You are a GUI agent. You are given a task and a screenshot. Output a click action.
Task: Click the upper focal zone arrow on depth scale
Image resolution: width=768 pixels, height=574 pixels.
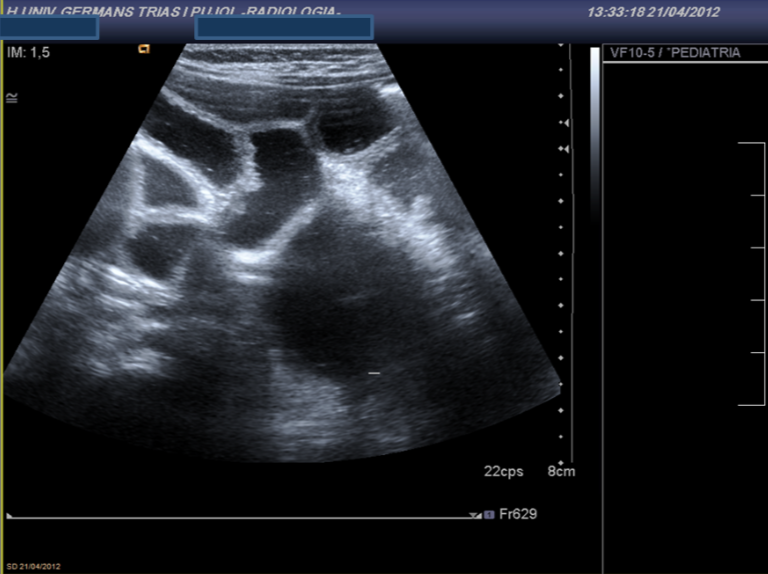pos(565,123)
